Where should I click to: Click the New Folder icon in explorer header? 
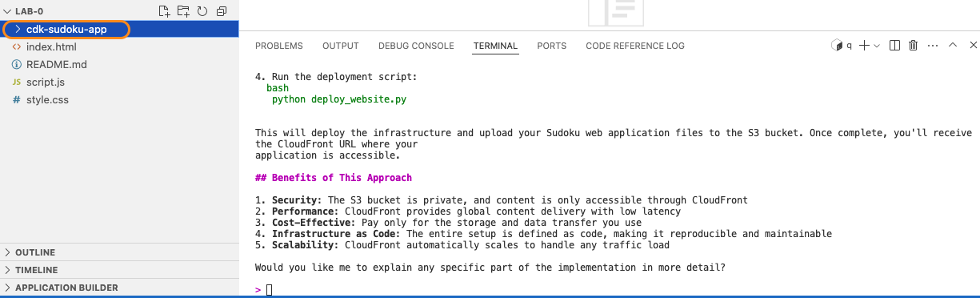click(183, 11)
